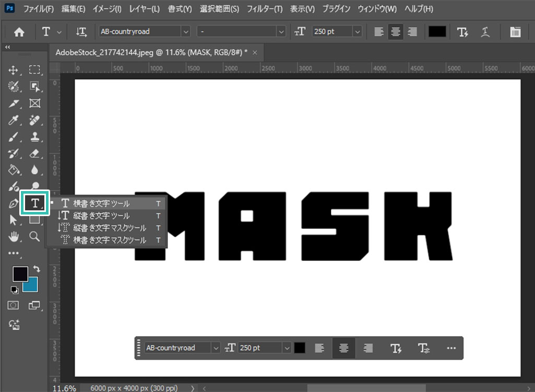Expand the AB-countryroad font list in the options bar
This screenshot has width=535, height=392.
tap(186, 32)
